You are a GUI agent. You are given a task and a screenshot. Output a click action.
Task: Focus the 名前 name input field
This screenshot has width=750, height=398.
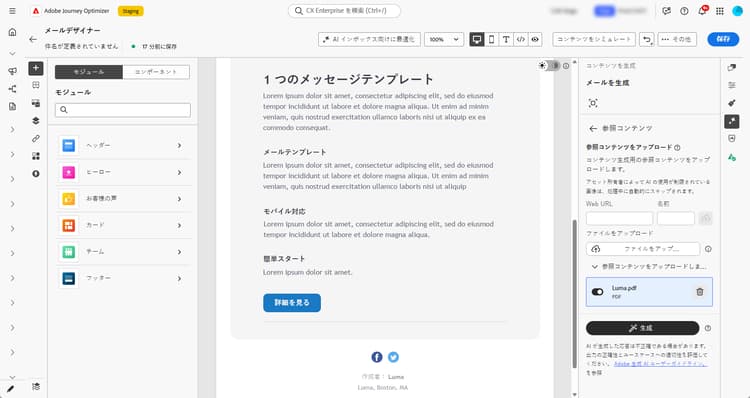point(675,219)
